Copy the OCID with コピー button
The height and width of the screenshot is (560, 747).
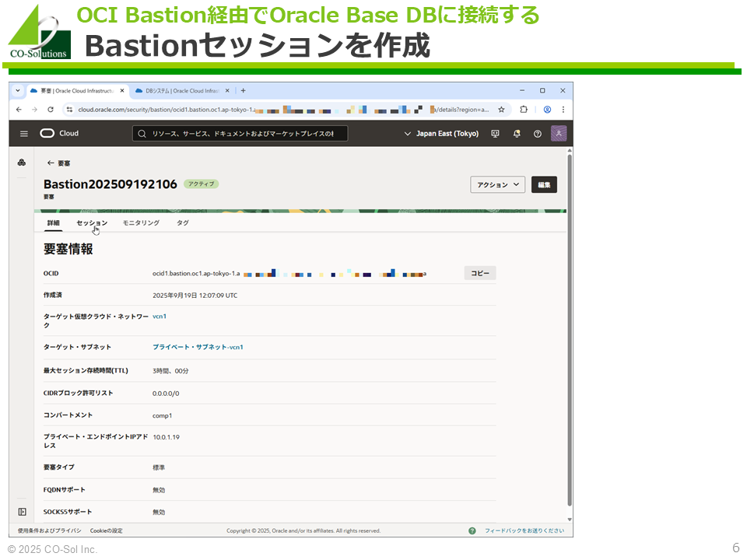point(480,273)
